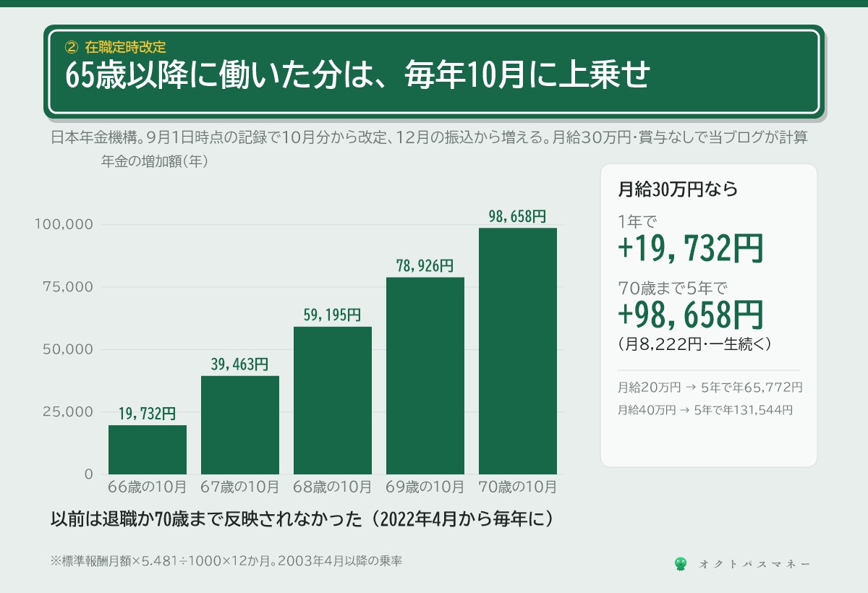Screen dimensions: 868x593
Task: Click the 25,000 y-axis label
Action: click(x=69, y=412)
